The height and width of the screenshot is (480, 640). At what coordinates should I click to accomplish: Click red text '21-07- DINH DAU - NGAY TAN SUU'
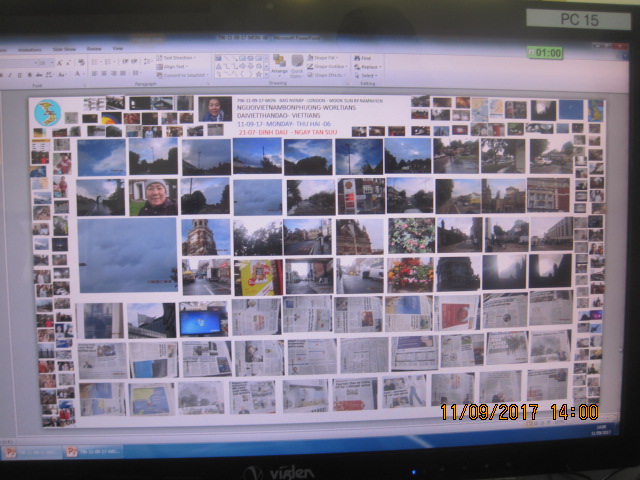click(x=288, y=132)
